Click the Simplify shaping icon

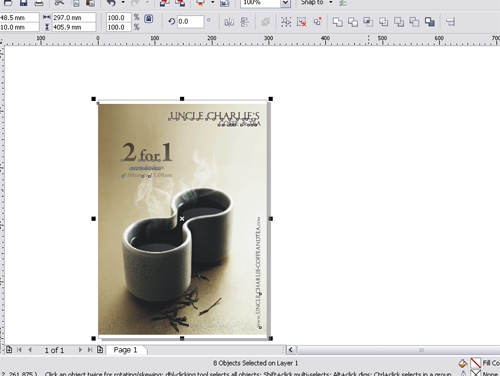point(384,22)
